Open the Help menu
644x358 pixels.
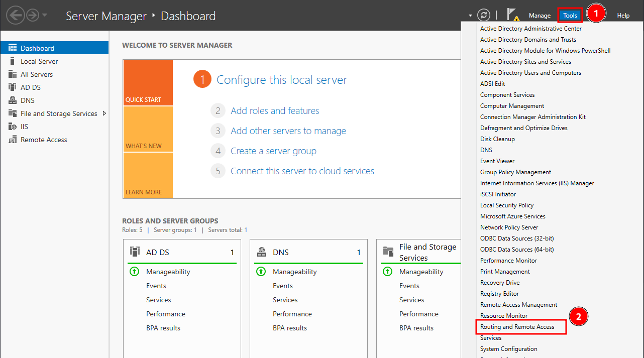coord(623,16)
